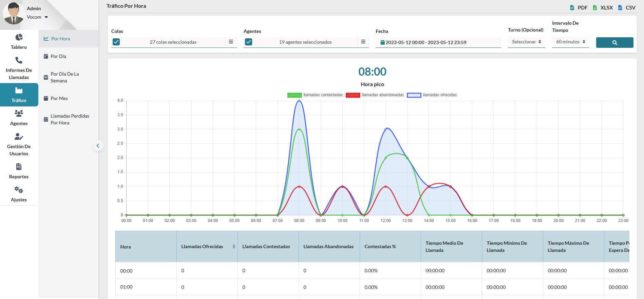Click the red llamadas abandonadas swatch

click(353, 95)
